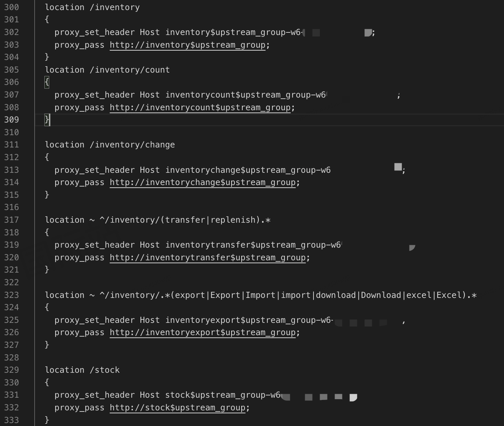
Task: Open the inventorychange proxy_pass URL link
Action: point(202,182)
